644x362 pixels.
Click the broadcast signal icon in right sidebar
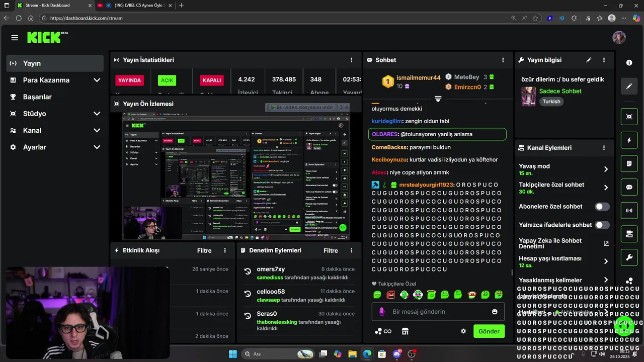pos(629,210)
